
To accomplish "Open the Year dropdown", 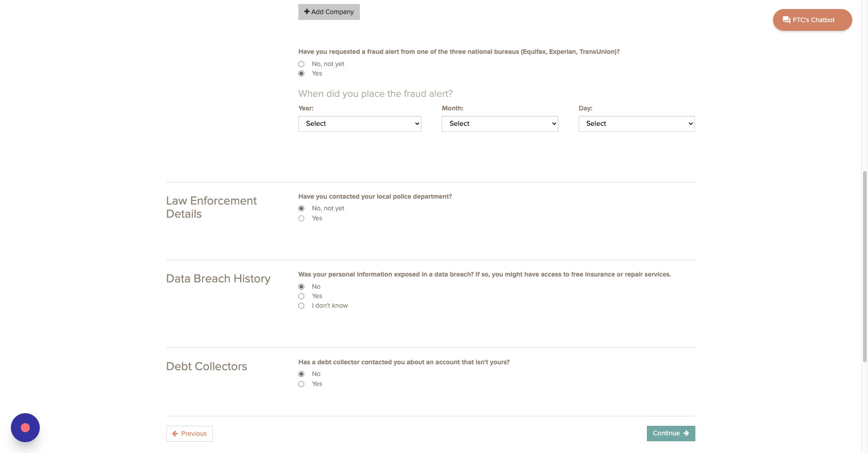I will coord(359,124).
